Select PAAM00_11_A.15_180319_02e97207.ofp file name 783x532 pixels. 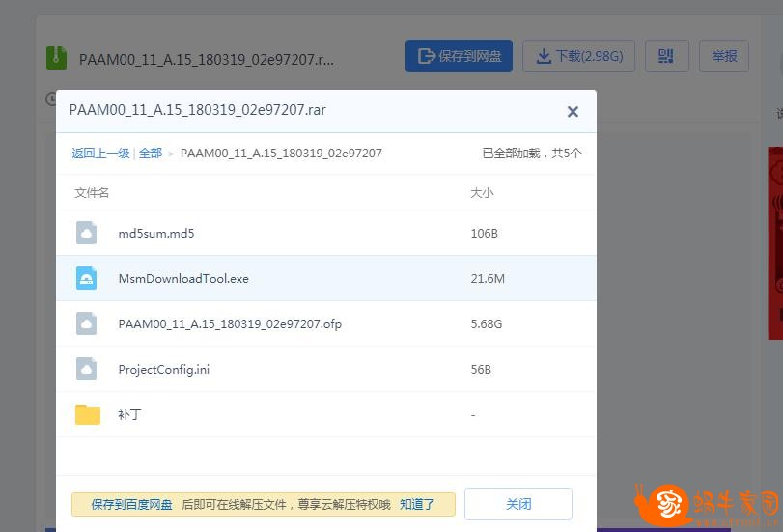(230, 324)
